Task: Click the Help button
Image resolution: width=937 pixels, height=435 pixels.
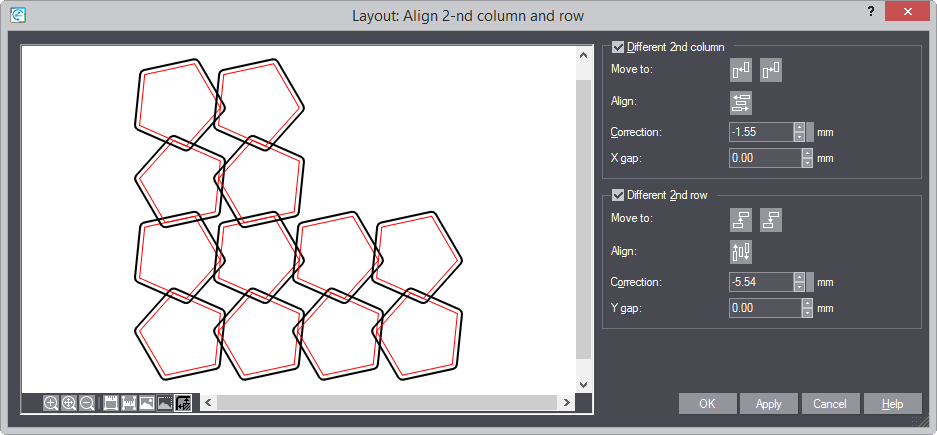Action: 892,404
